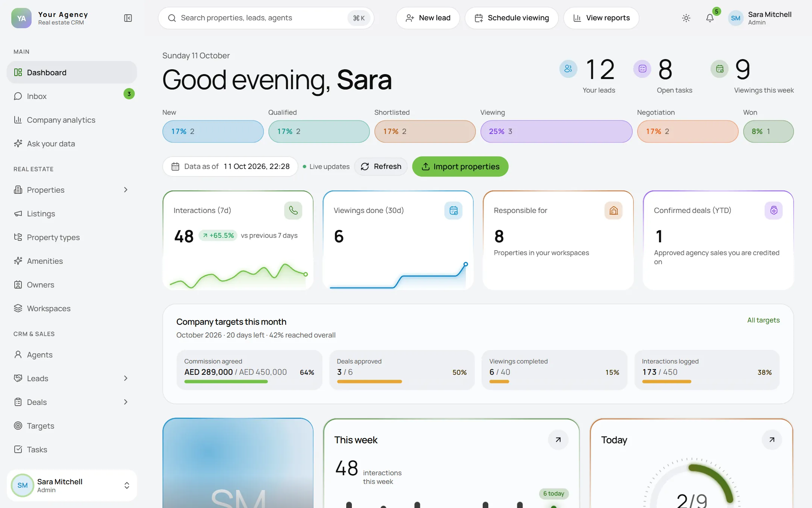
Task: Navigate to Workspaces
Action: click(x=72, y=308)
